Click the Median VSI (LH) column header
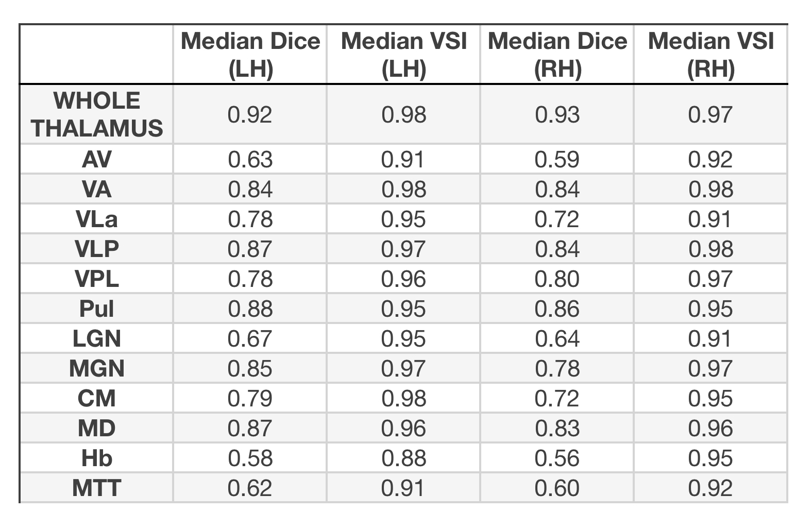This screenshot has width=812, height=529. [x=404, y=54]
